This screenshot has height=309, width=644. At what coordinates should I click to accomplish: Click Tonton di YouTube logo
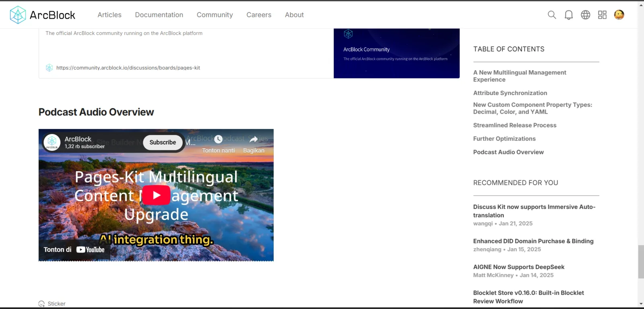coord(91,250)
